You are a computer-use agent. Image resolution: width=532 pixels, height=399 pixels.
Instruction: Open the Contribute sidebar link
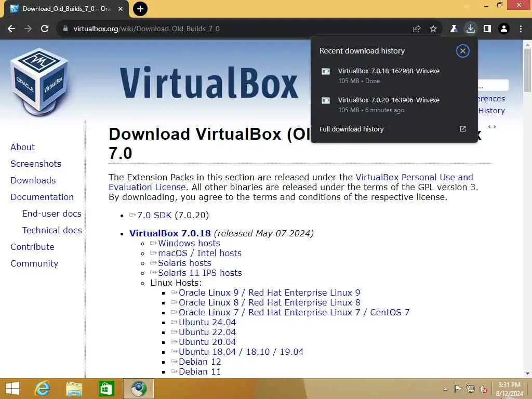(32, 247)
